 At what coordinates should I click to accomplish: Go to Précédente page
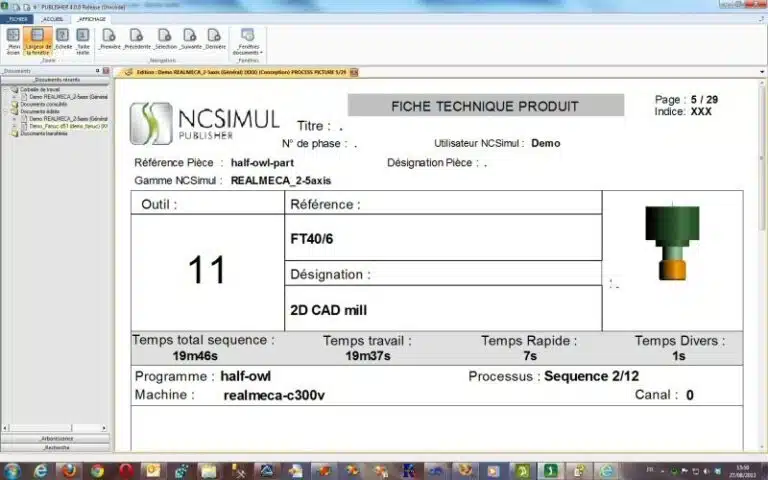point(137,38)
